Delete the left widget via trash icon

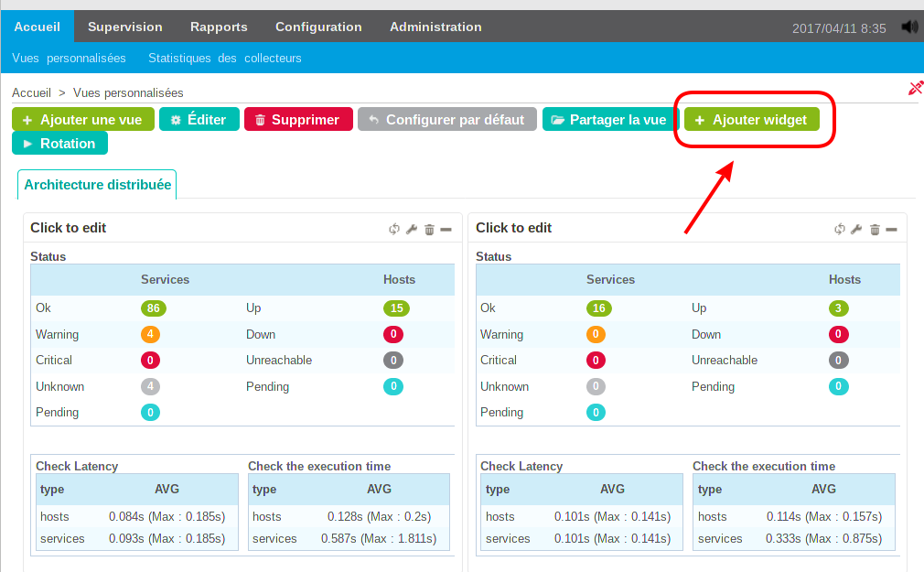[429, 230]
